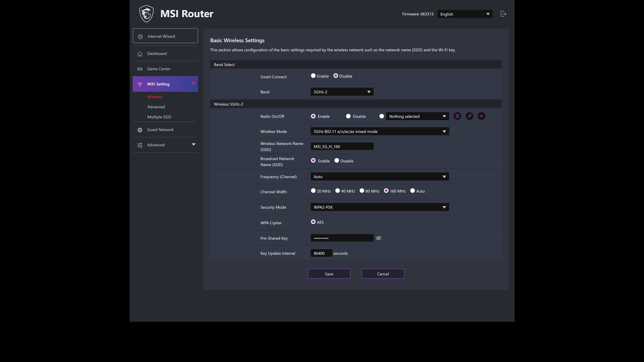Delete schedule with the trash icon
The image size is (644, 362).
point(457,116)
